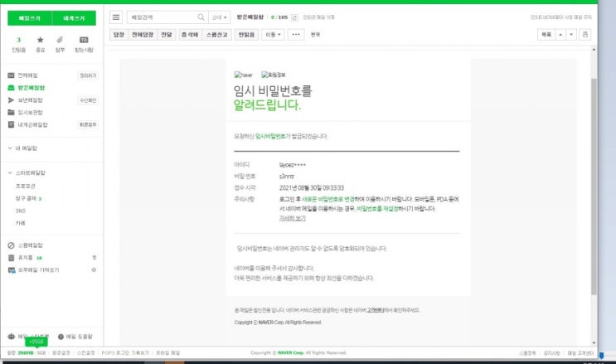Click the 고객센터 link in mail footer
This screenshot has width=616, height=364.
[376, 310]
